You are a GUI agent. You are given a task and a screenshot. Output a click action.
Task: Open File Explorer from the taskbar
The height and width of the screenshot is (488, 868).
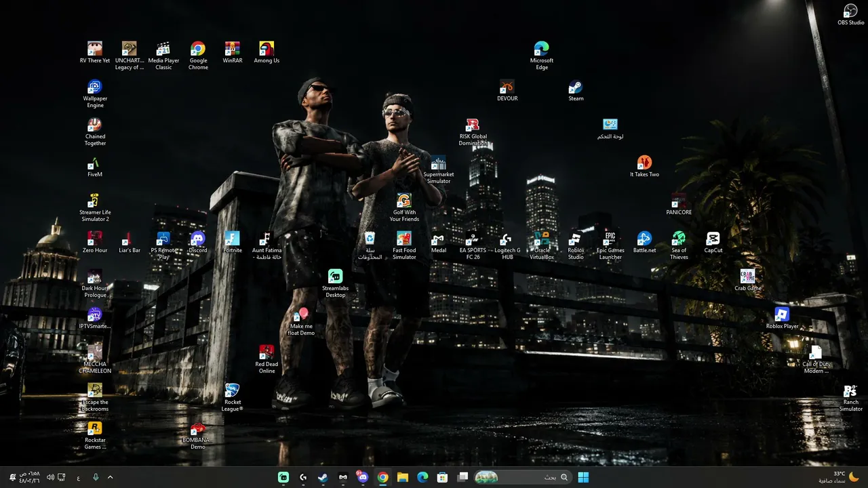[402, 477]
